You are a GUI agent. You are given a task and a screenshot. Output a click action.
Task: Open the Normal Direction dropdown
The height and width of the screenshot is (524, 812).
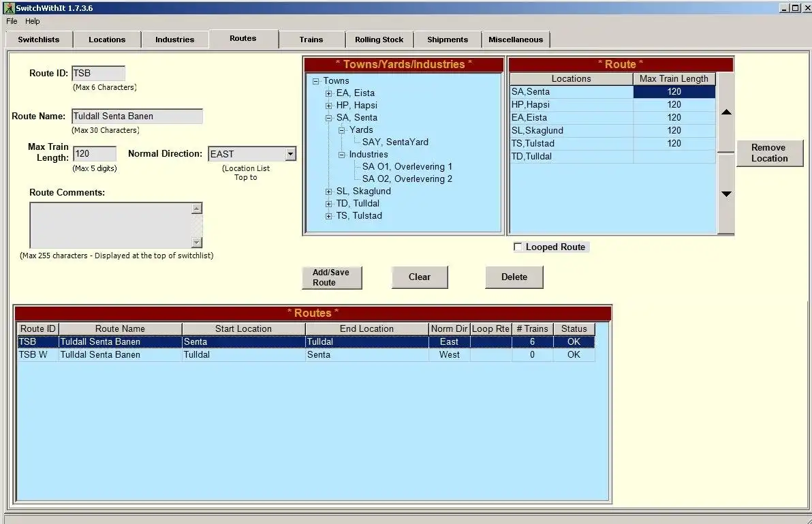click(291, 153)
